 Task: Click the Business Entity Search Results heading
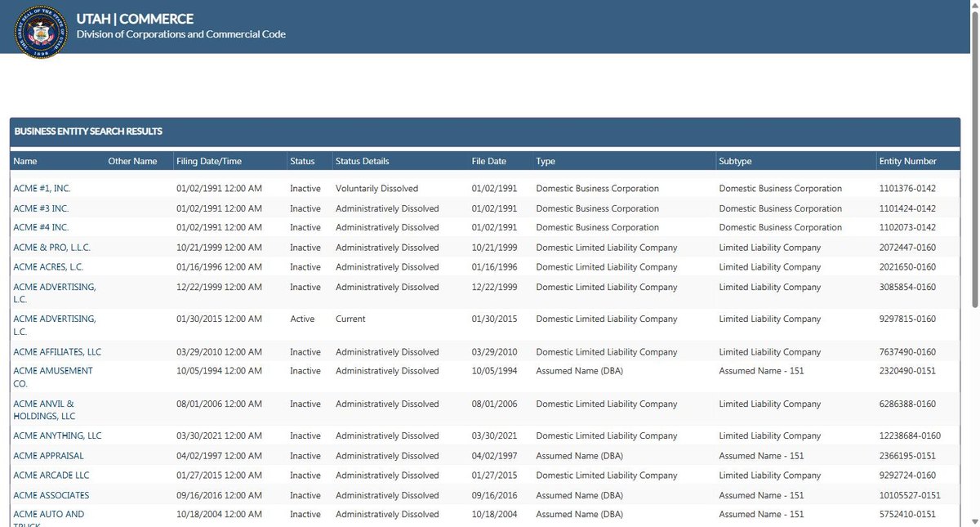point(88,131)
